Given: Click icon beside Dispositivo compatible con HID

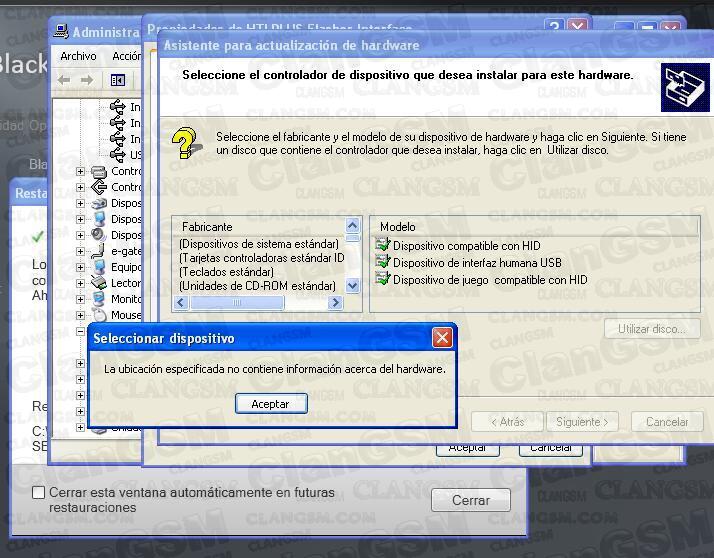Looking at the screenshot, I should pos(383,245).
